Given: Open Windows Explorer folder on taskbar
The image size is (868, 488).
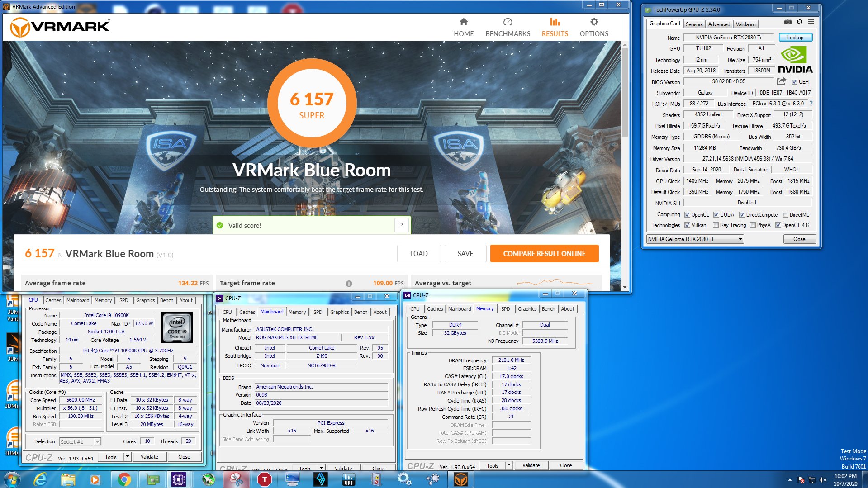Looking at the screenshot, I should [x=68, y=479].
